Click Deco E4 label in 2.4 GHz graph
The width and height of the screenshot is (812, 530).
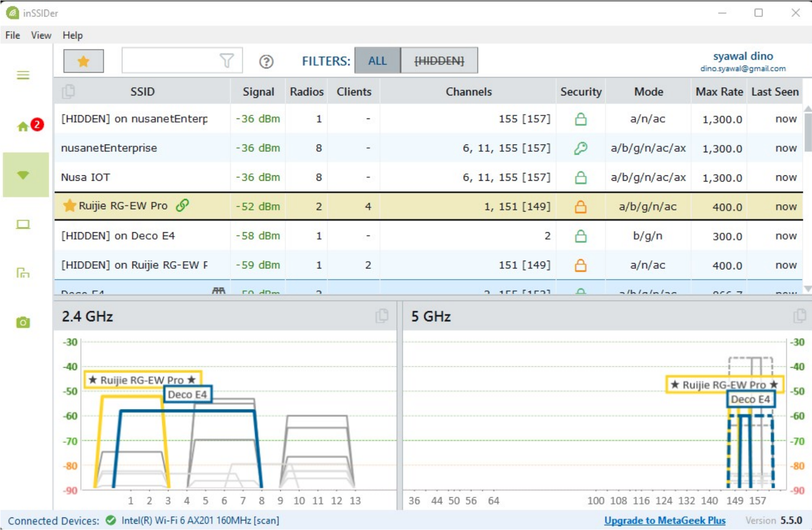187,395
